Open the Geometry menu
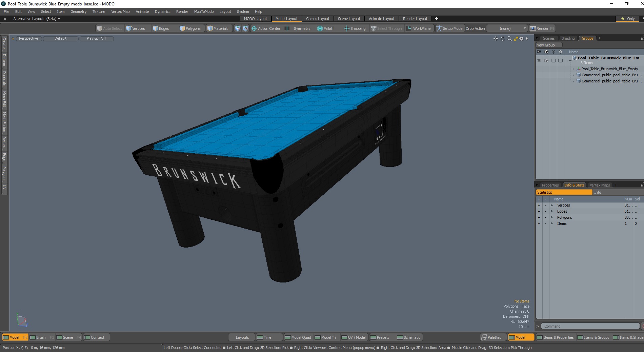The height and width of the screenshot is (352, 644). point(78,12)
